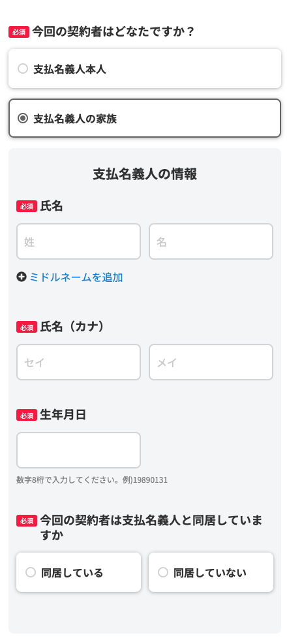The image size is (287, 644).
Task: Click the 必須 badge beside the 同居 question
Action: [x=27, y=521]
